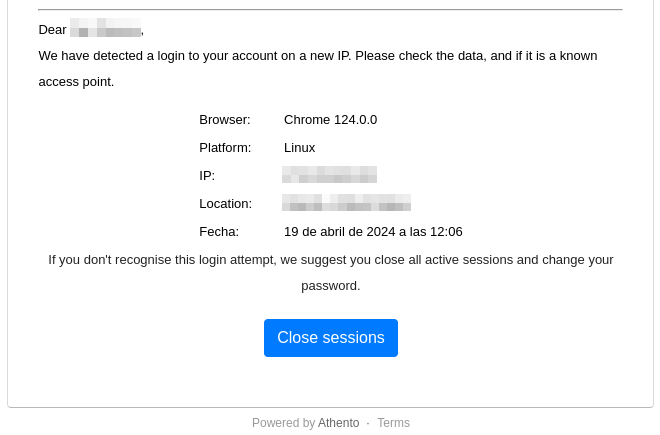Click the Fecha: label

point(219,232)
